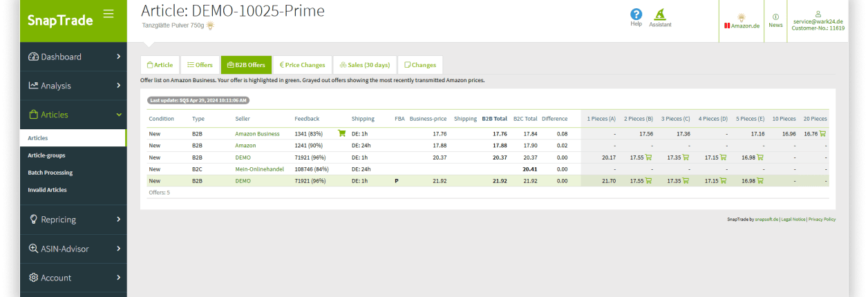The width and height of the screenshot is (868, 297).
Task: Click the 'Offers: 5' count text
Action: click(159, 193)
